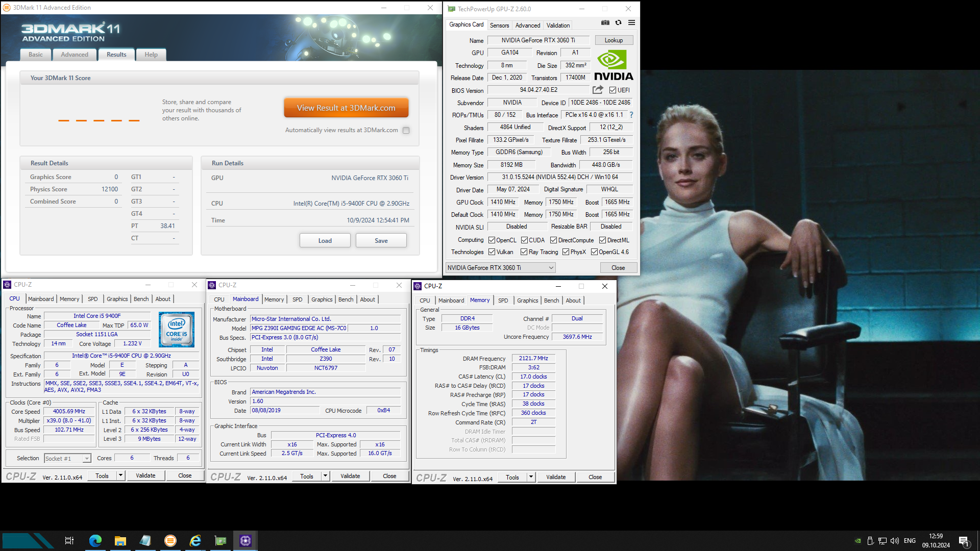
Task: Expand Tools arrow in CPU tab CPU-Z window
Action: pyautogui.click(x=121, y=475)
